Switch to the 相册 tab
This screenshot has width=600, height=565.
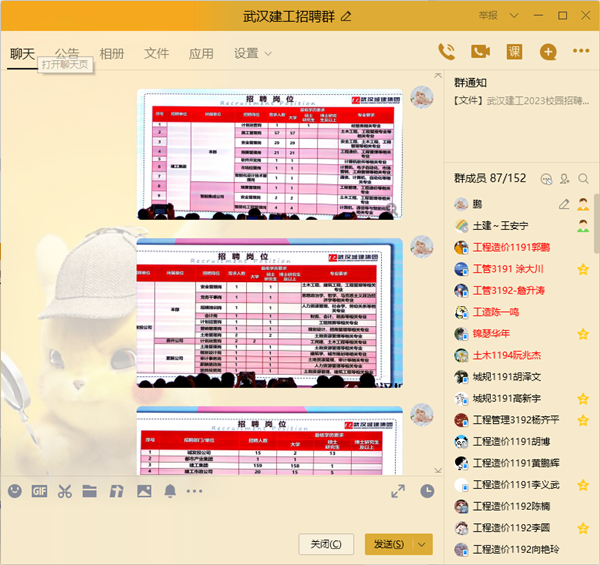pyautogui.click(x=112, y=53)
